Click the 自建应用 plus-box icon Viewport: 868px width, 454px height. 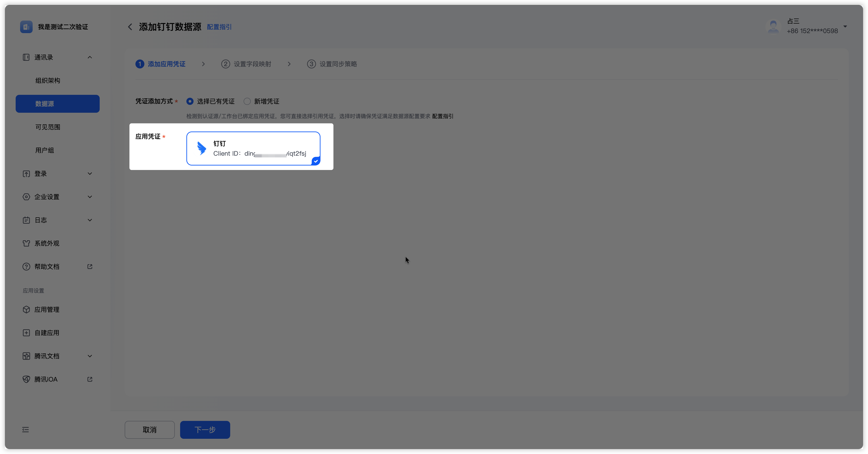26,333
